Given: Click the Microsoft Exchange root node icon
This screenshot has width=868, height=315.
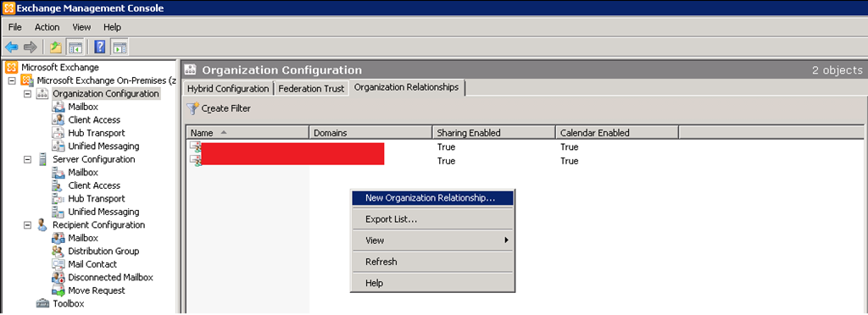Looking at the screenshot, I should (11, 68).
